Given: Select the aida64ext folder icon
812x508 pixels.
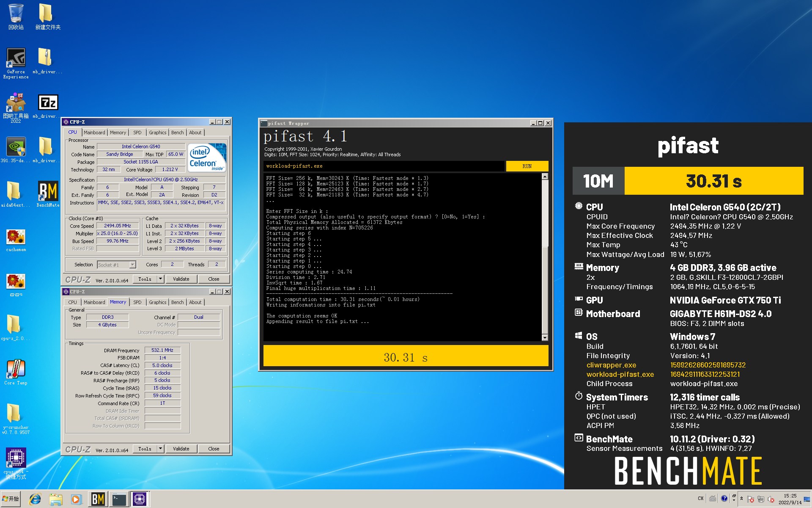Looking at the screenshot, I should tap(16, 194).
